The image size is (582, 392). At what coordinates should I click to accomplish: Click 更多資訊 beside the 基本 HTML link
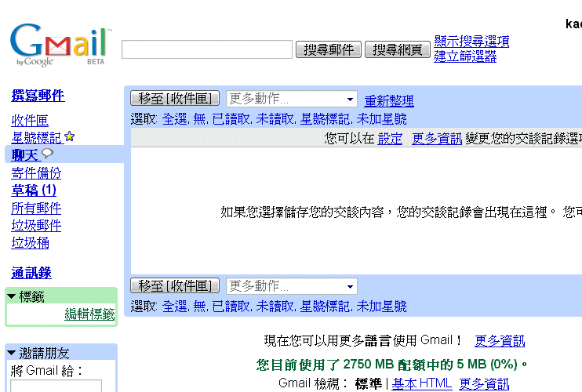tap(484, 384)
